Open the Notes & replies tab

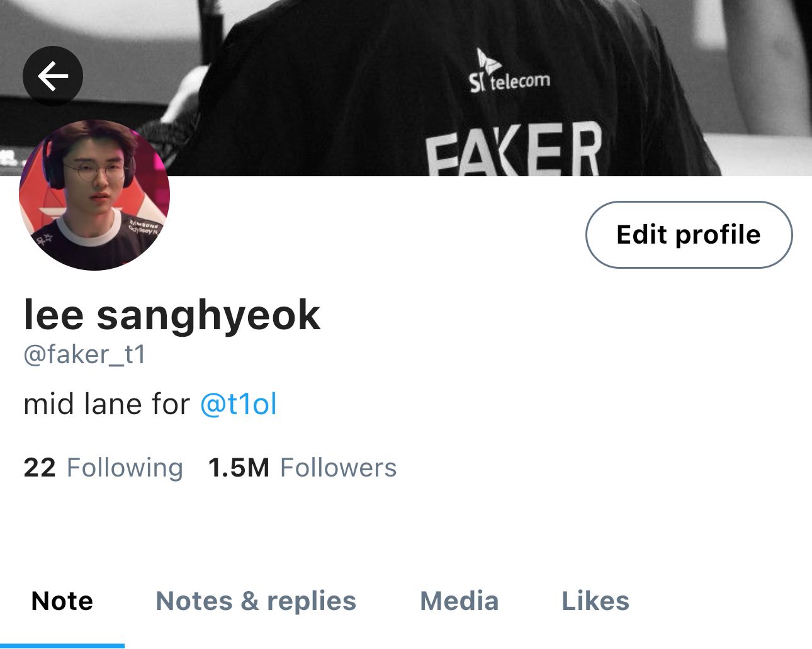(x=256, y=601)
